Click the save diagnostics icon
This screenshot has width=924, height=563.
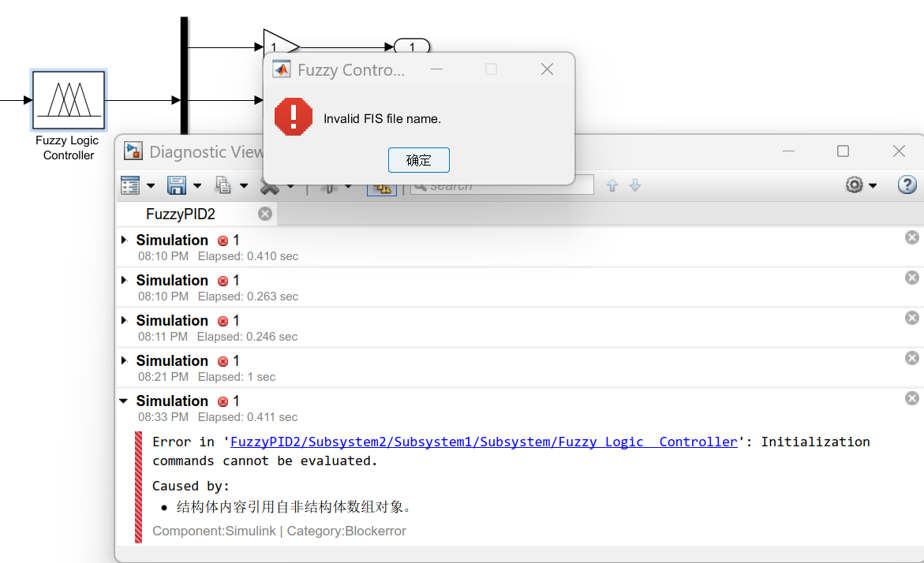(x=176, y=185)
